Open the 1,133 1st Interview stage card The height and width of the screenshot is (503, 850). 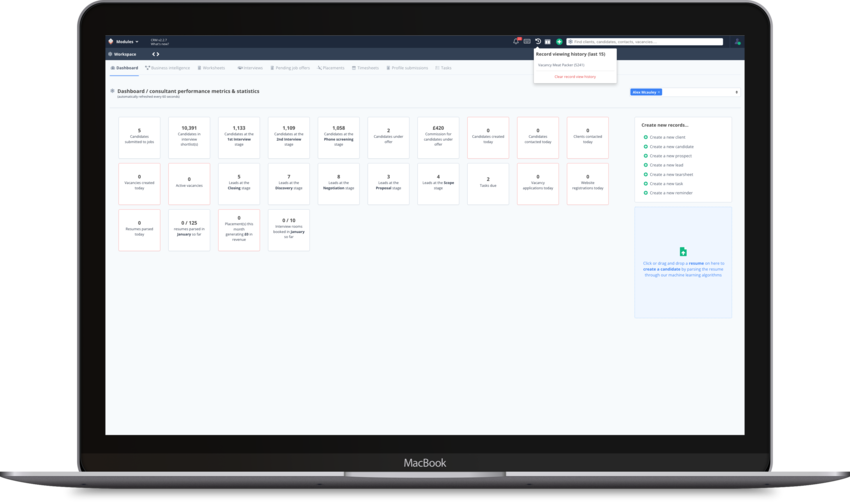(239, 138)
